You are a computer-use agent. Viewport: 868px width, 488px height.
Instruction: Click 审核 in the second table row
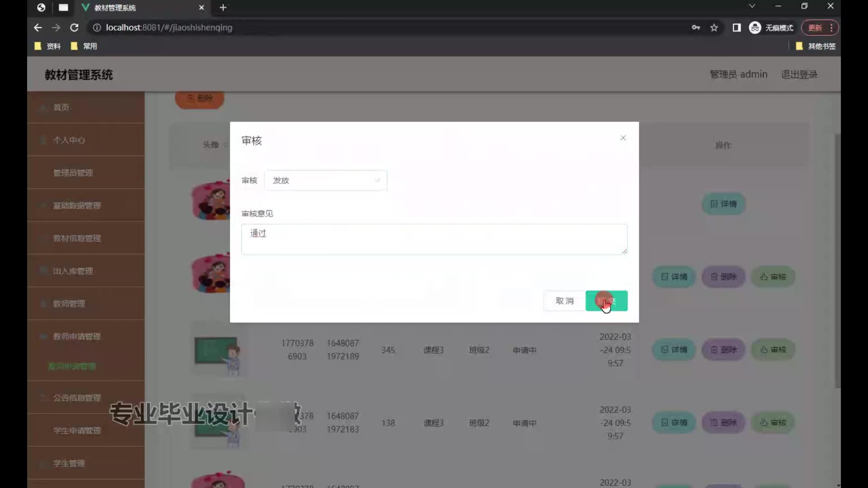coord(773,277)
